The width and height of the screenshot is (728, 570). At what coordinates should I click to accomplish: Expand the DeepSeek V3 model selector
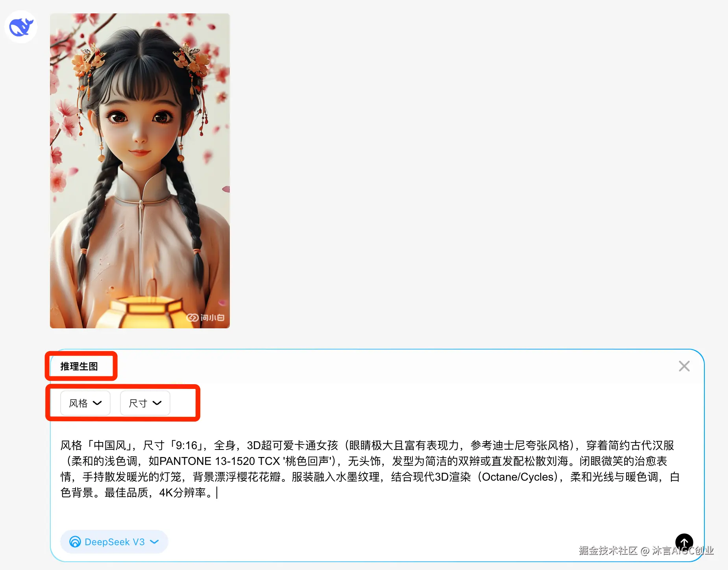click(x=114, y=542)
